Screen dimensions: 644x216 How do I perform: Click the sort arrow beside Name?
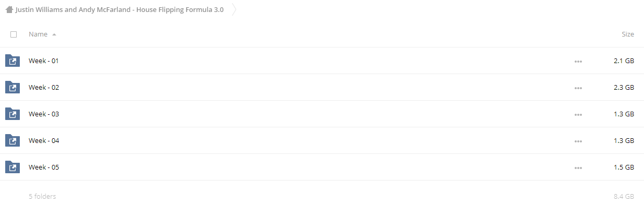[54, 34]
